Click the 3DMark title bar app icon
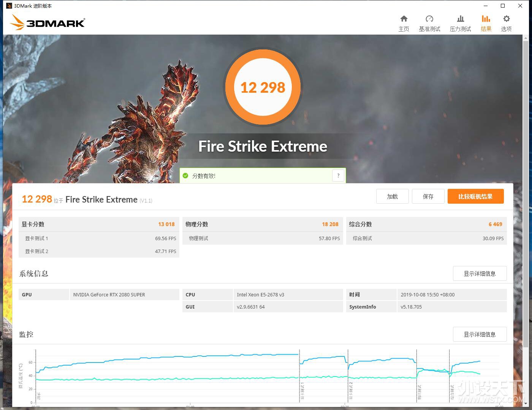532x410 pixels. click(9, 6)
